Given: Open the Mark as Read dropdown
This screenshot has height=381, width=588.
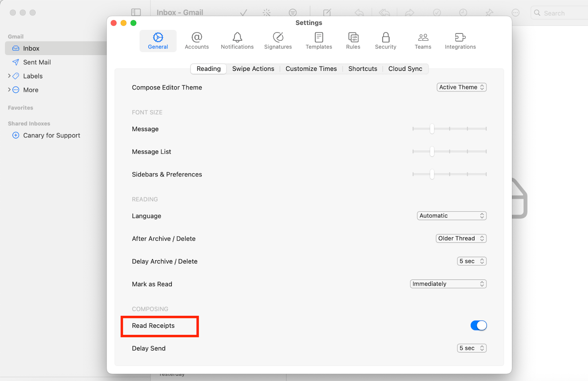Looking at the screenshot, I should pyautogui.click(x=448, y=284).
